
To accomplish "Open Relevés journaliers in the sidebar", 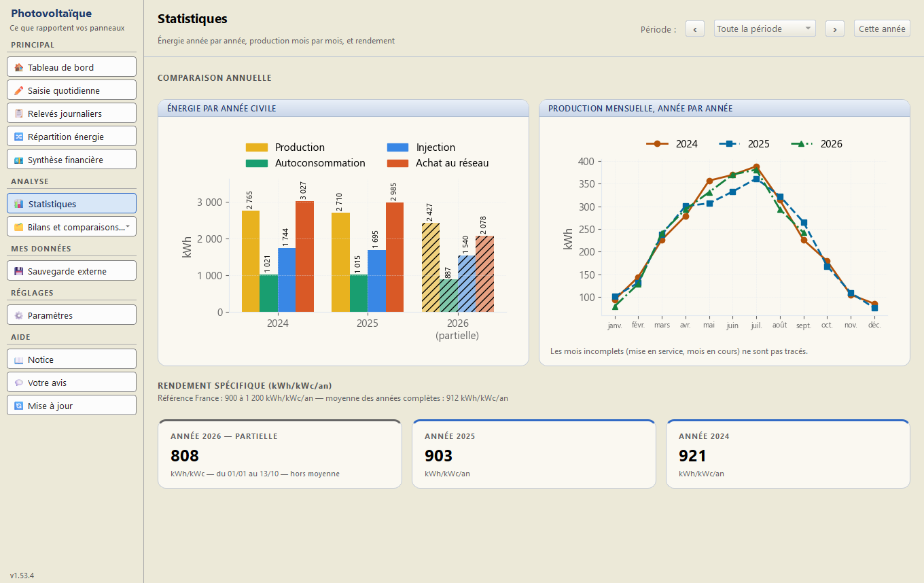I will click(x=72, y=113).
